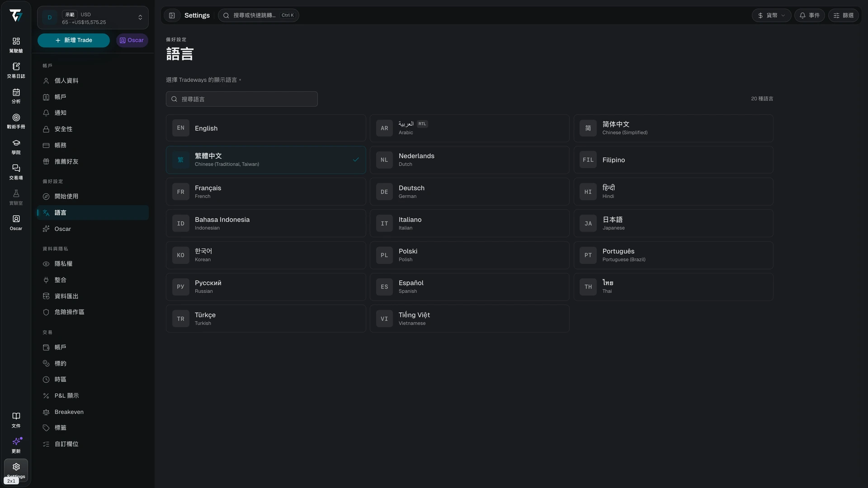
Task: Click the FIL badge for Filipino
Action: 588,160
